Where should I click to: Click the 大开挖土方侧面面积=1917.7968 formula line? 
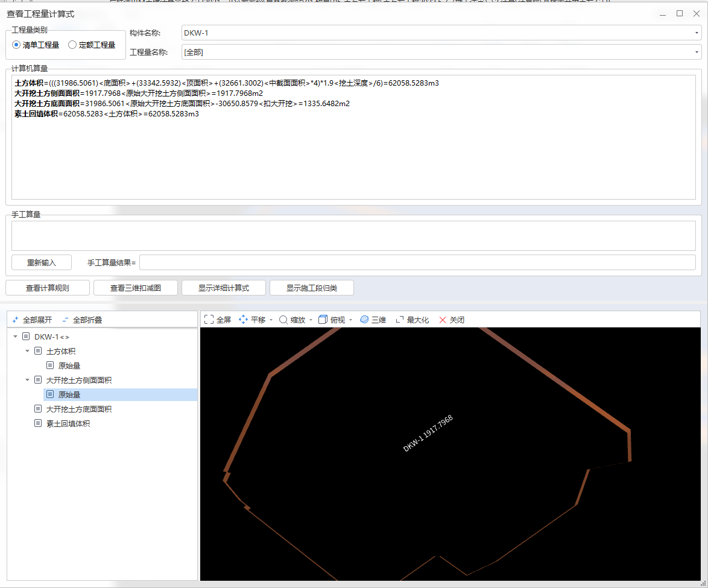coord(139,93)
